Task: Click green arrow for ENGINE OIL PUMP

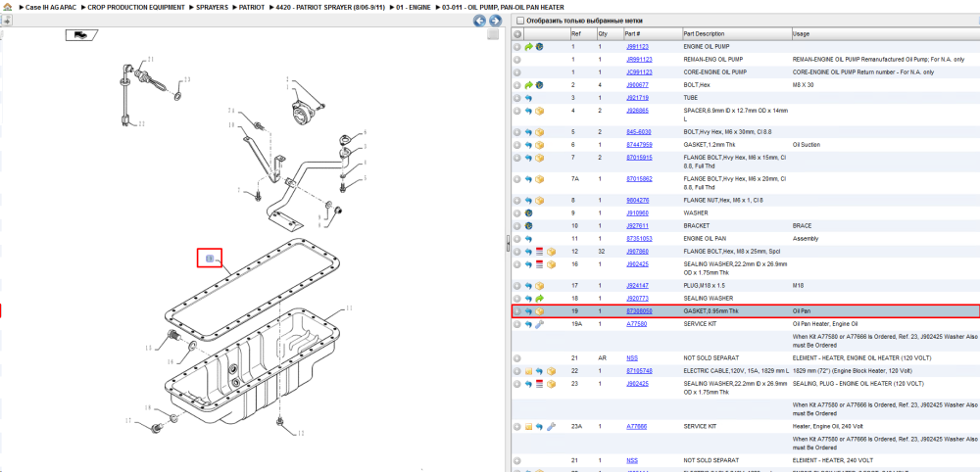Action: pyautogui.click(x=529, y=47)
